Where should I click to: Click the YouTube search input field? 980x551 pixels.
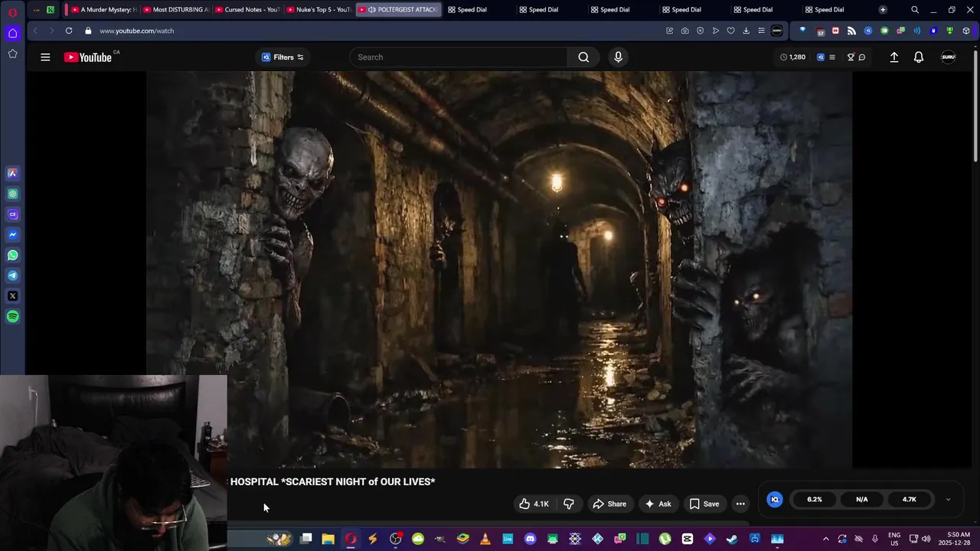[459, 57]
